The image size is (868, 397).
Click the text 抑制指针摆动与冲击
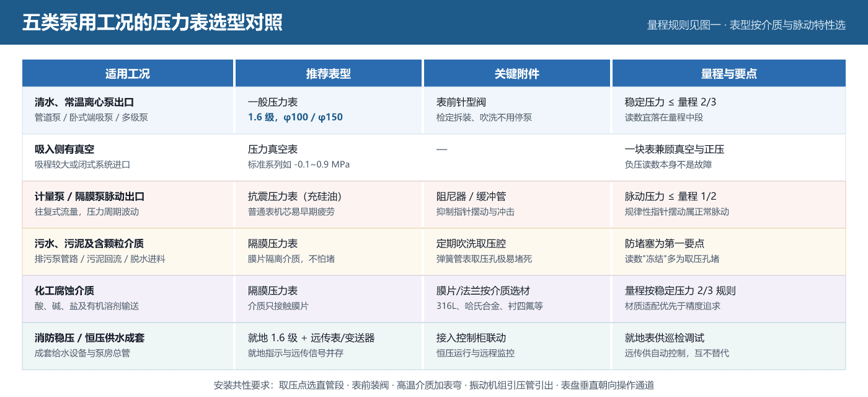click(476, 212)
